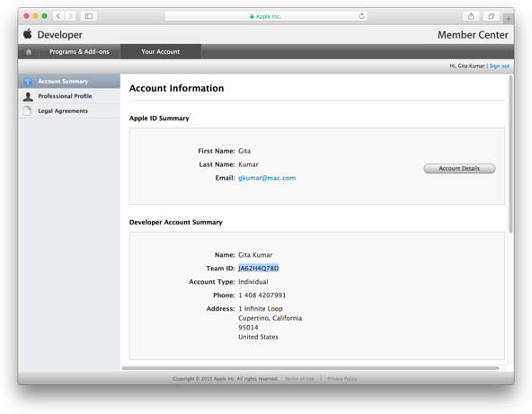Add a new tab with plus icon
The height and width of the screenshot is (414, 532).
click(x=509, y=19)
